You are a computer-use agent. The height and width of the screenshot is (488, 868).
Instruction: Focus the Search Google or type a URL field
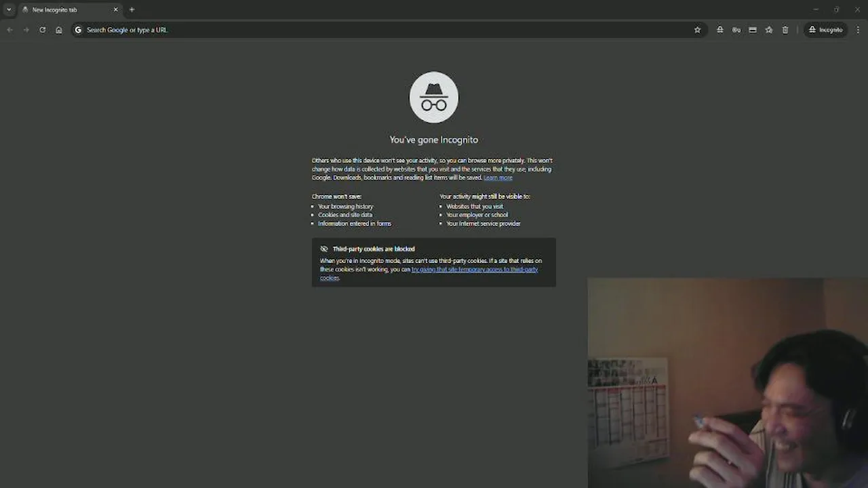[388, 30]
